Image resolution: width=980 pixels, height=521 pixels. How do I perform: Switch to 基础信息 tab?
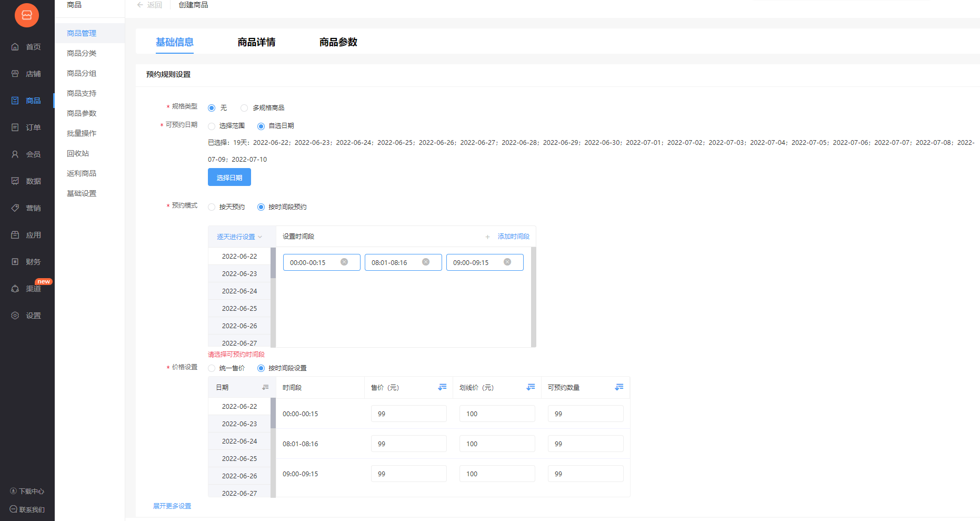pyautogui.click(x=175, y=42)
